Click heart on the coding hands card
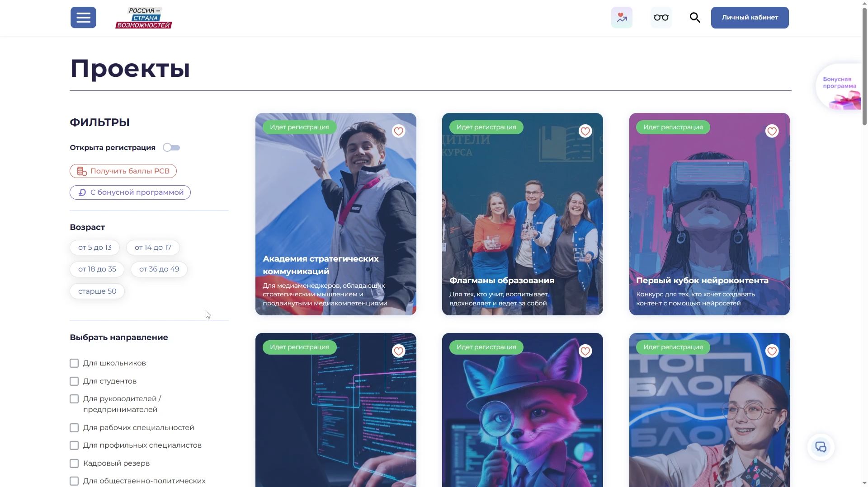The height and width of the screenshot is (487, 868). (398, 351)
